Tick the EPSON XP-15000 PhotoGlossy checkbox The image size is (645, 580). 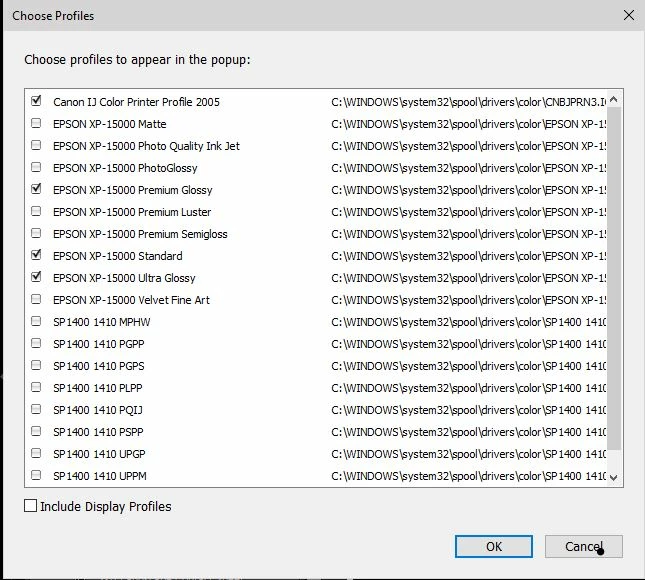click(36, 167)
